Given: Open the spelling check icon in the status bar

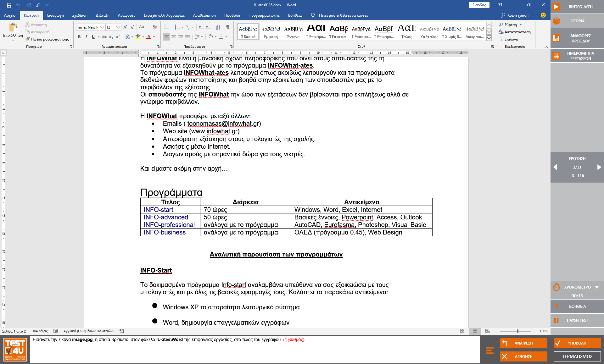Looking at the screenshot, I should coord(56,331).
